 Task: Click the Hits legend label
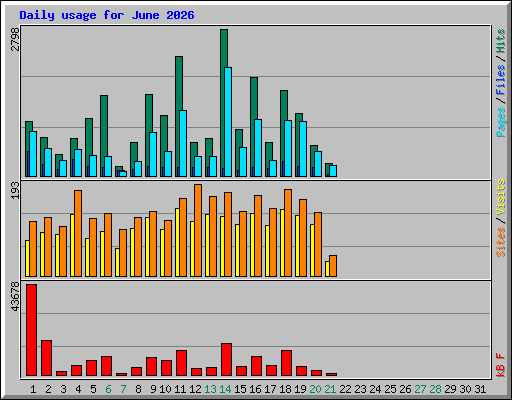coord(500,41)
